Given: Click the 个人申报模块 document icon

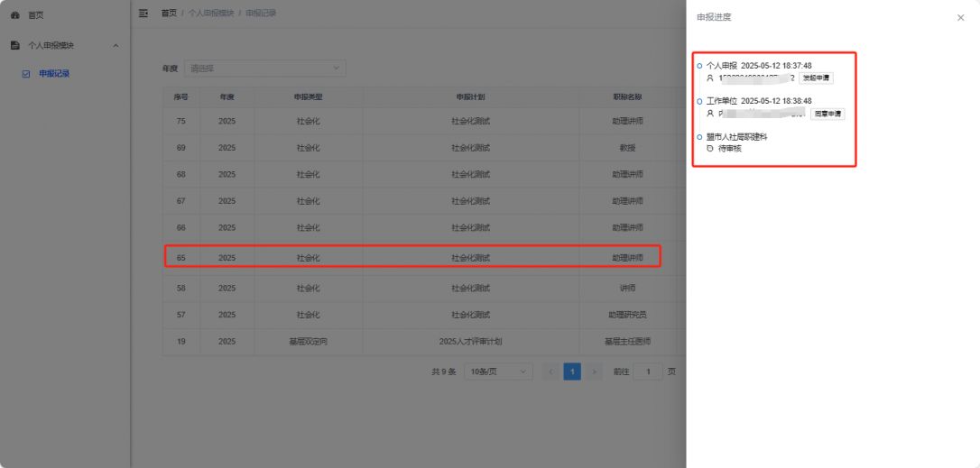Looking at the screenshot, I should coord(15,46).
